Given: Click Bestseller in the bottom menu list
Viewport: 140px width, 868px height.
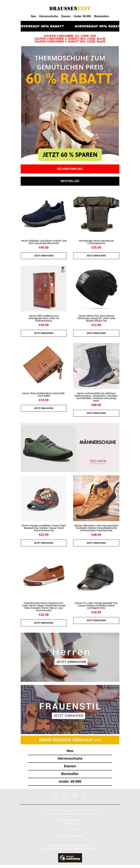Looking at the screenshot, I should click(70, 774).
